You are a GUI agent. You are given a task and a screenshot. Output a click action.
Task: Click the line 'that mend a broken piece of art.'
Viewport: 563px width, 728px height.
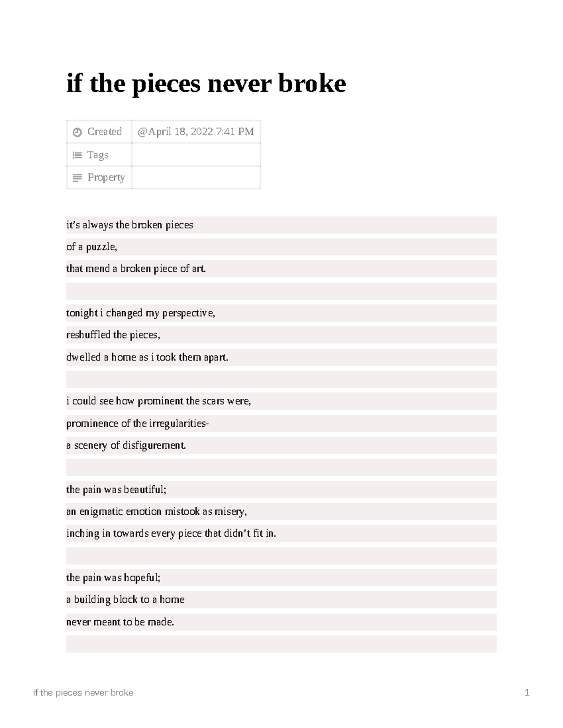[x=136, y=269]
